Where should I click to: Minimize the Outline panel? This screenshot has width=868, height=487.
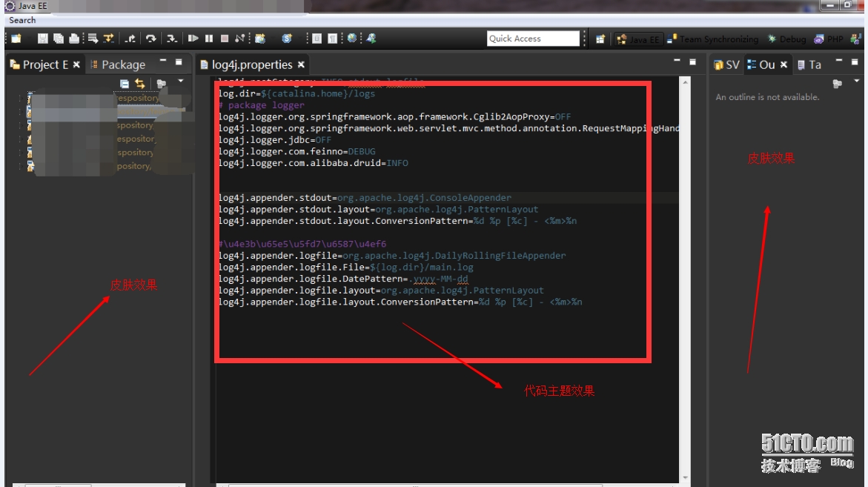point(838,60)
